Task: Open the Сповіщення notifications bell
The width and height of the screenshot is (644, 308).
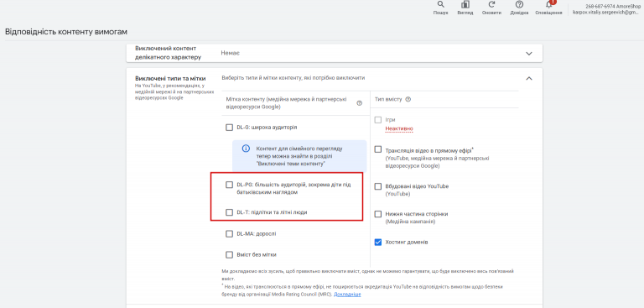Action: 548,4
